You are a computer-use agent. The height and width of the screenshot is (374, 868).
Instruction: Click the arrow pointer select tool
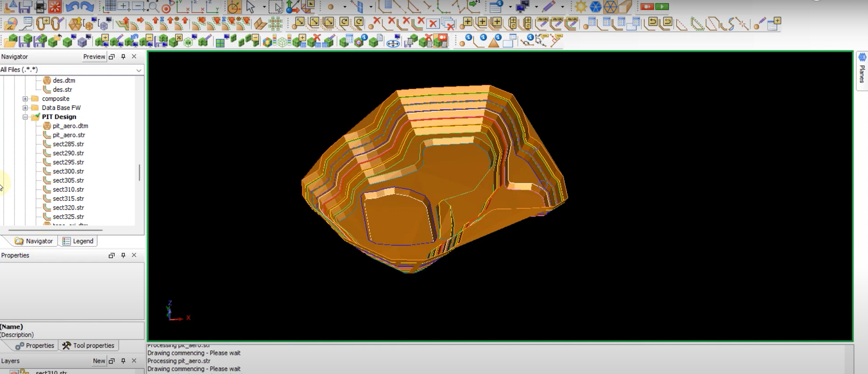[x=250, y=7]
